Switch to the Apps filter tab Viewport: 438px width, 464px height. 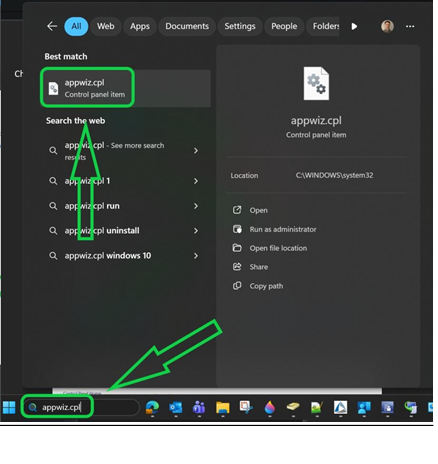pyautogui.click(x=140, y=26)
